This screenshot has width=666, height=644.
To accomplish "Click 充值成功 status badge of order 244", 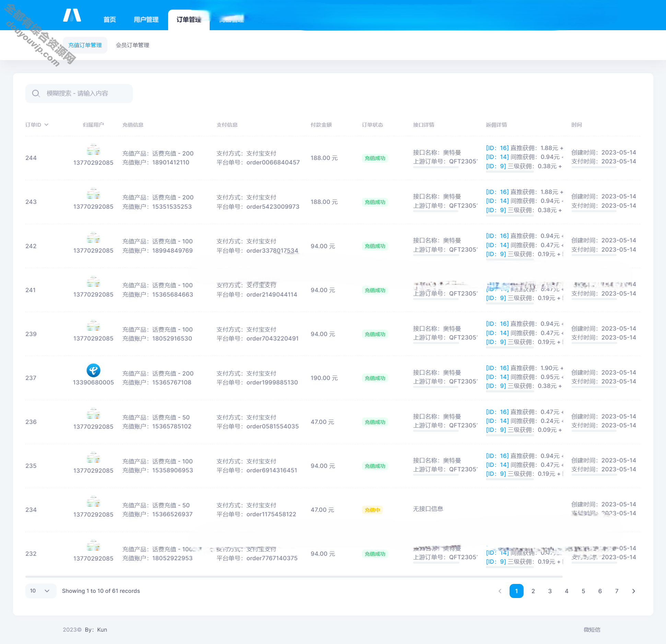I will [375, 158].
